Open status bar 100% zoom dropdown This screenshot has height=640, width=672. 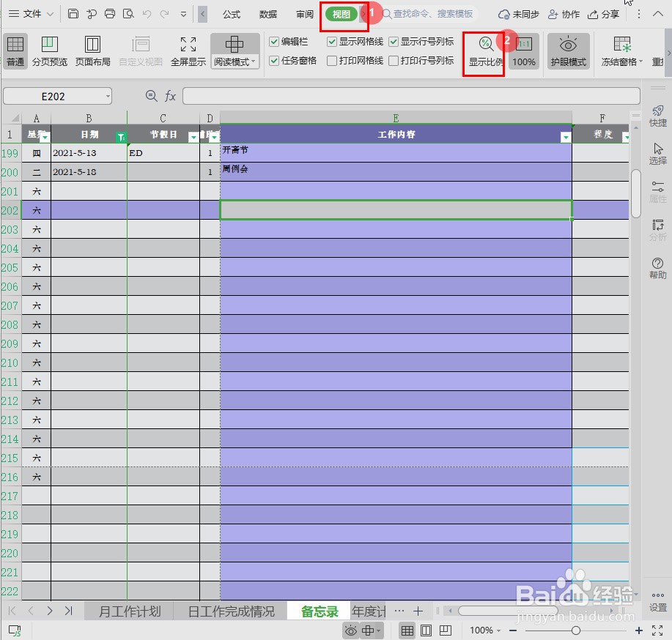click(x=485, y=630)
